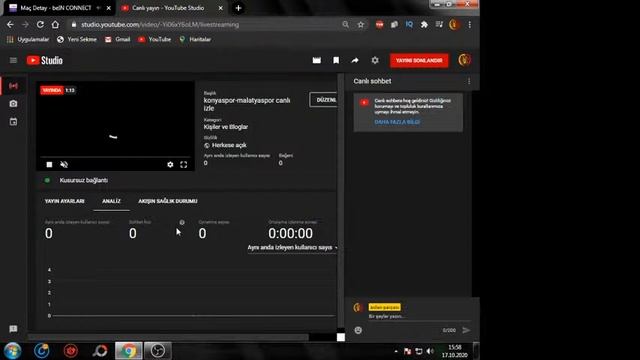
Task: Open the live chat three-dot menu
Action: pos(469,81)
